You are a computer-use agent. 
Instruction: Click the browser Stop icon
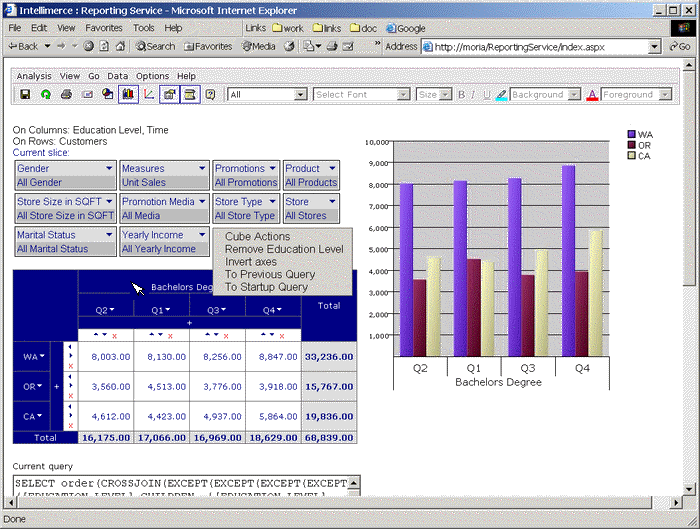[88, 46]
